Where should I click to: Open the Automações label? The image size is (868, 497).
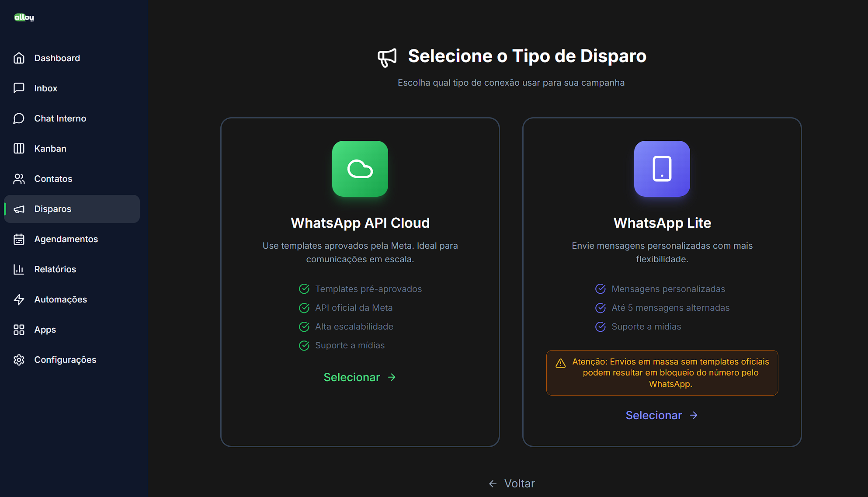tap(61, 299)
